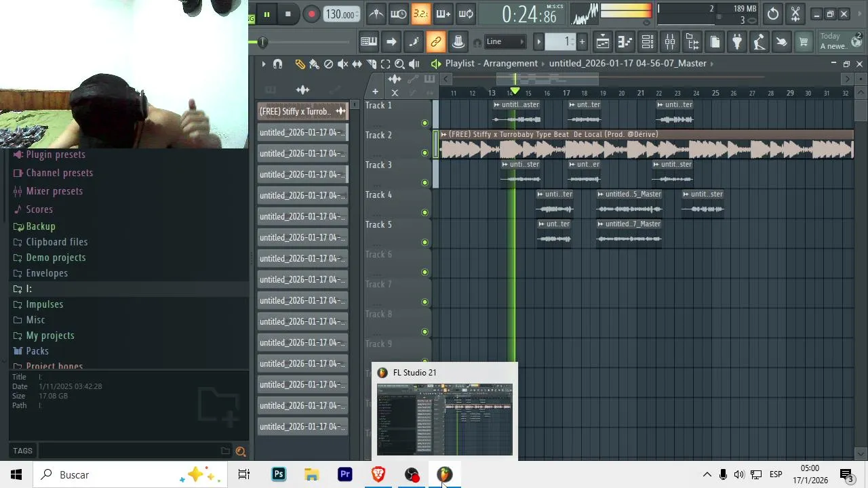The image size is (868, 488).
Task: Open the Piano roll view icon
Action: coord(625,42)
